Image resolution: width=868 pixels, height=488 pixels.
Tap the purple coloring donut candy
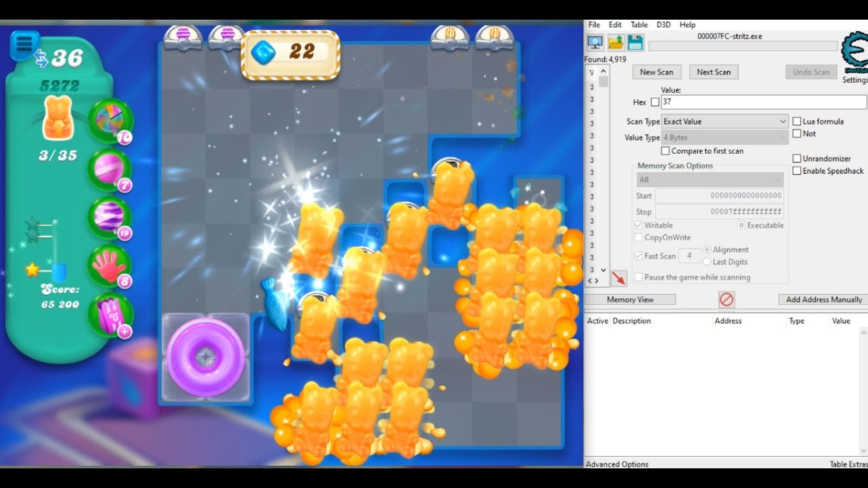[x=205, y=357]
